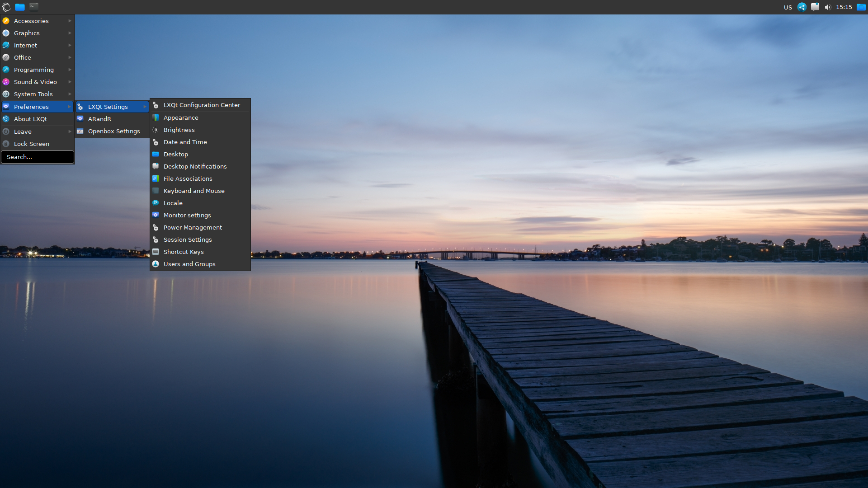Expand the Accessories submenu

[x=37, y=21]
